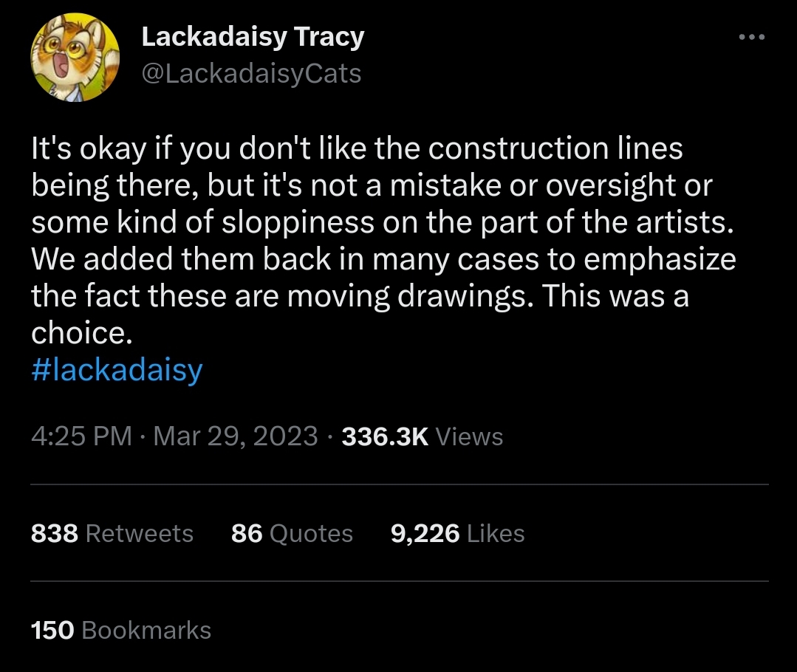Open the #lackadaisy hashtag
Viewport: 797px width, 672px height.
117,369
